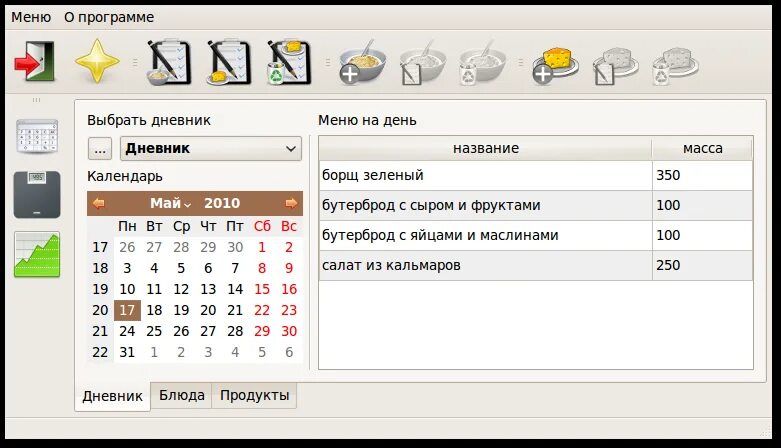Switch to the Блюда tab

181,395
